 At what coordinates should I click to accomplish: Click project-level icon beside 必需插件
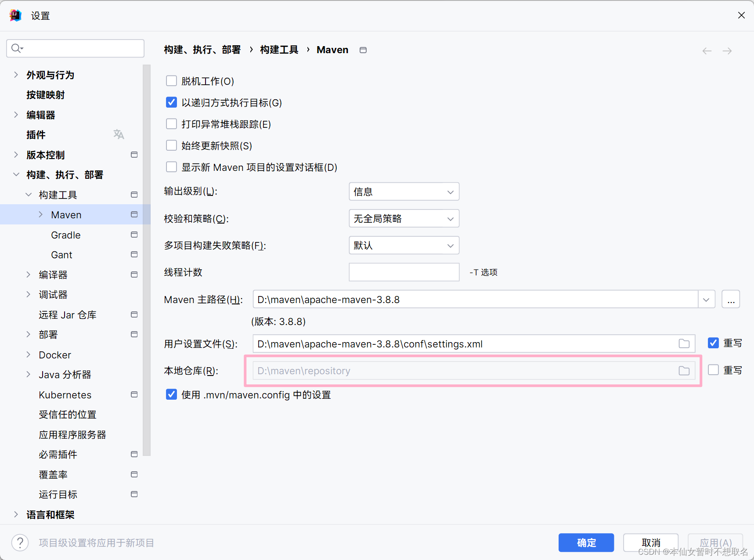134,454
